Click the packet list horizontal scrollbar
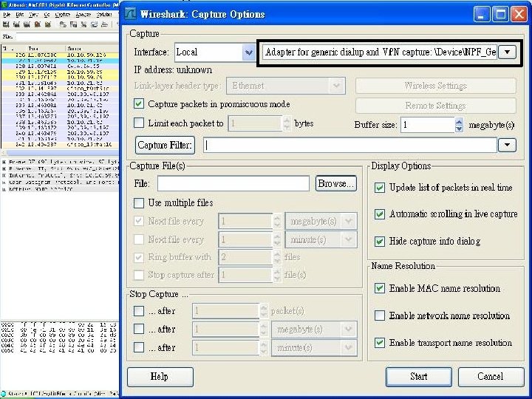Screen dimensions: 532x399 [x=60, y=153]
